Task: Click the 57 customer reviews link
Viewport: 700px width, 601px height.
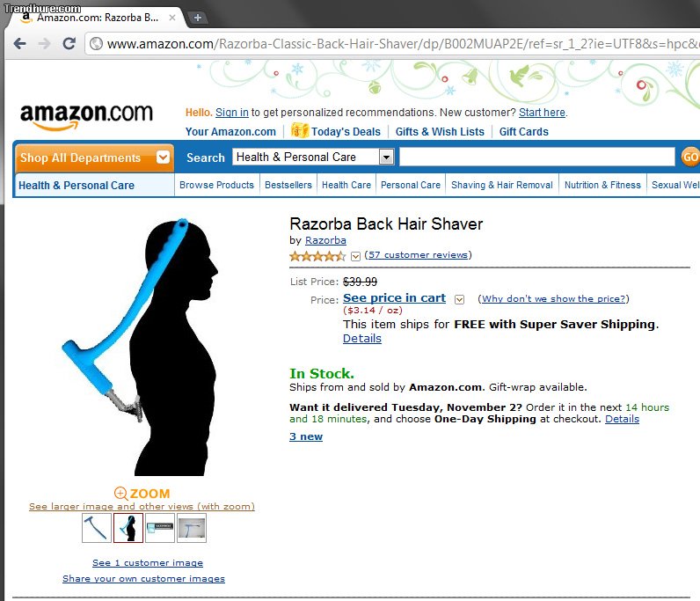Action: (x=418, y=254)
